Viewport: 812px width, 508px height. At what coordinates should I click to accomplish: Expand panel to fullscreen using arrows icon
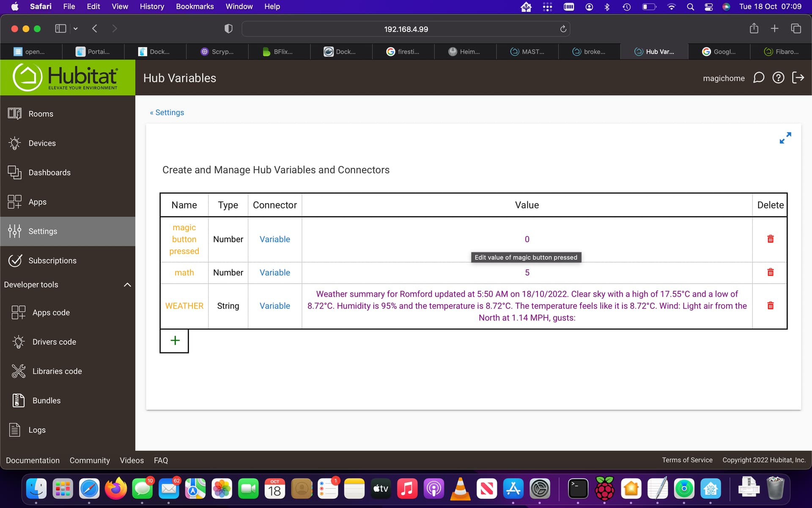pyautogui.click(x=785, y=138)
